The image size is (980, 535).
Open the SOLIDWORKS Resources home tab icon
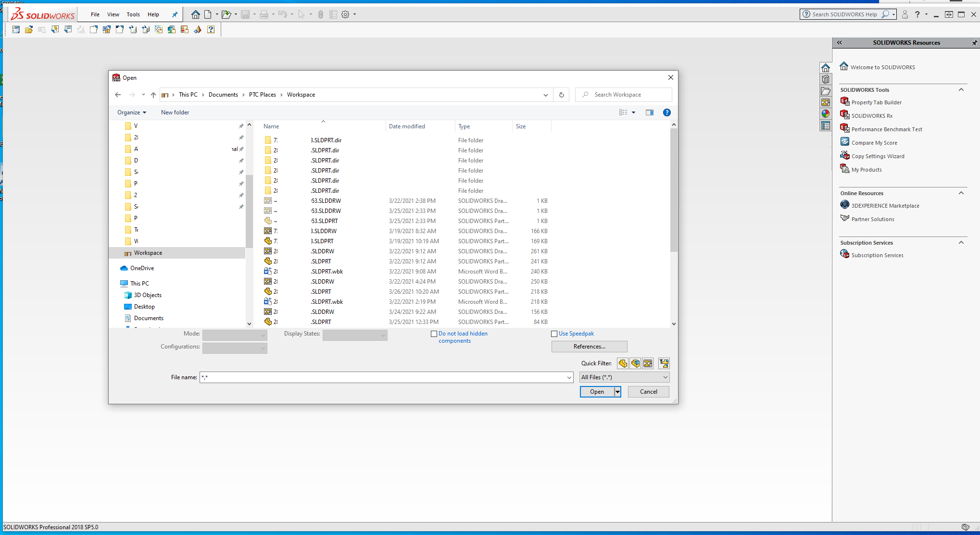pyautogui.click(x=826, y=67)
